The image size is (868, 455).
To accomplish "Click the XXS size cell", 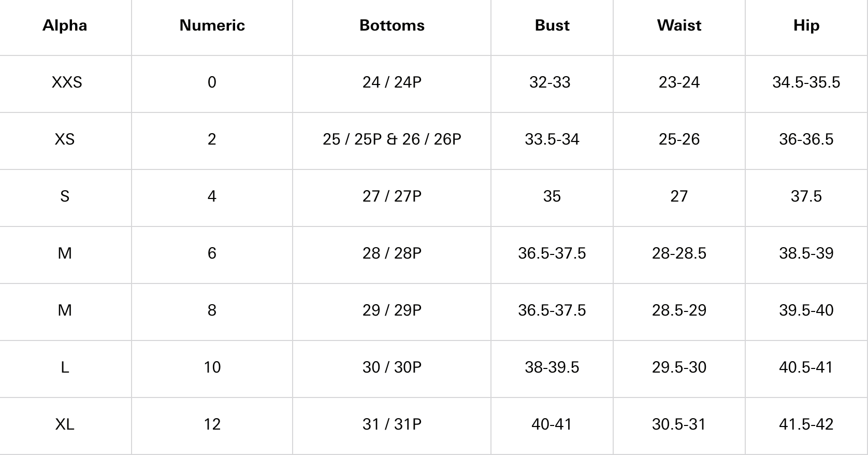I will pyautogui.click(x=67, y=82).
